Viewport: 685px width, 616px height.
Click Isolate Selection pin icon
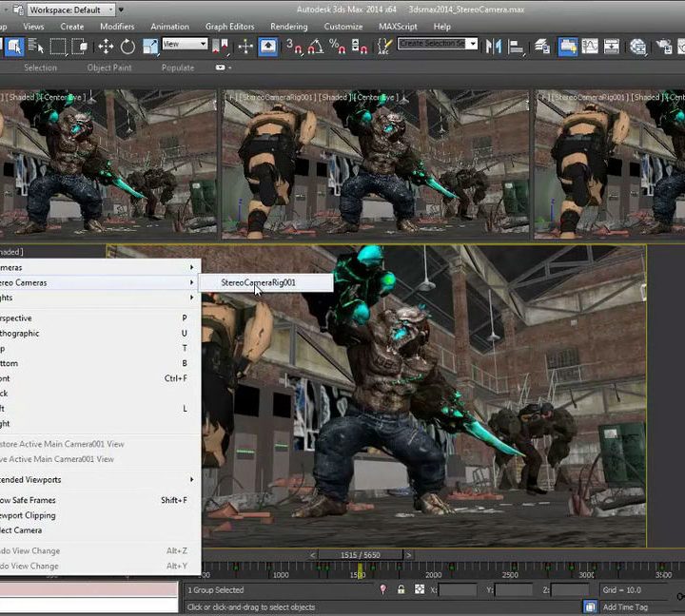click(x=383, y=589)
